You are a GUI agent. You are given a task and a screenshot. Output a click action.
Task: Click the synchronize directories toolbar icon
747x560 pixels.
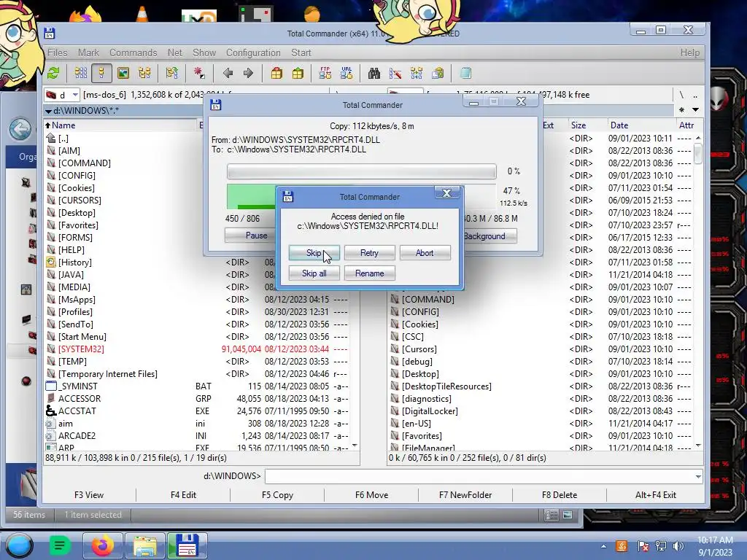point(417,73)
